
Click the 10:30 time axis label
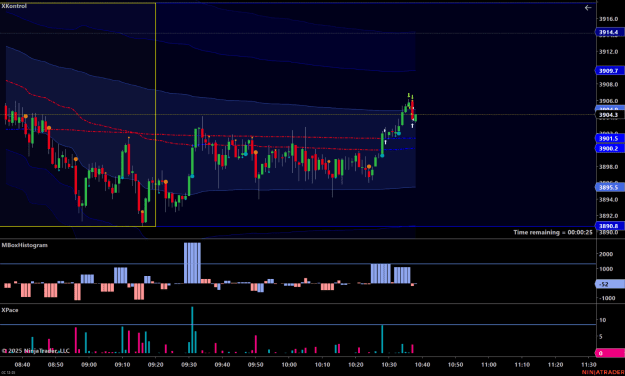tap(389, 364)
